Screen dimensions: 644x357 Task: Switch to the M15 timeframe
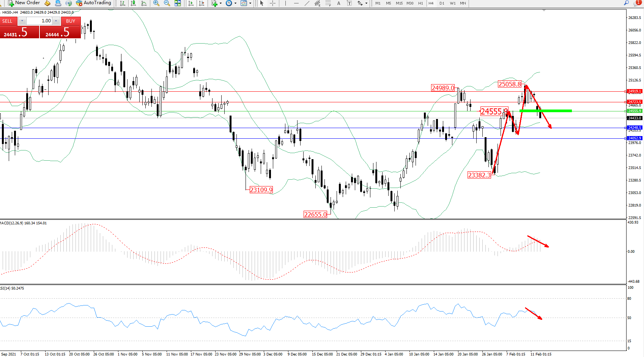pyautogui.click(x=399, y=3)
